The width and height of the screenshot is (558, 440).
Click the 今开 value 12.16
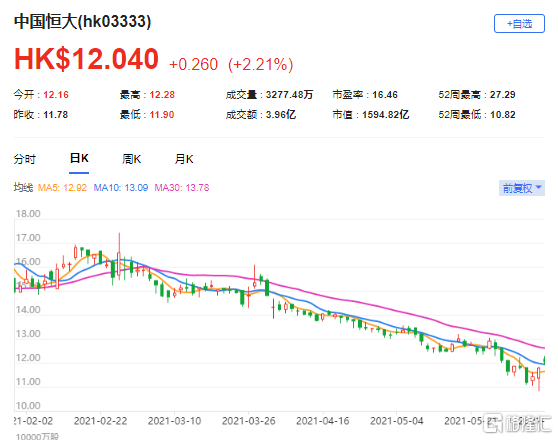click(56, 95)
